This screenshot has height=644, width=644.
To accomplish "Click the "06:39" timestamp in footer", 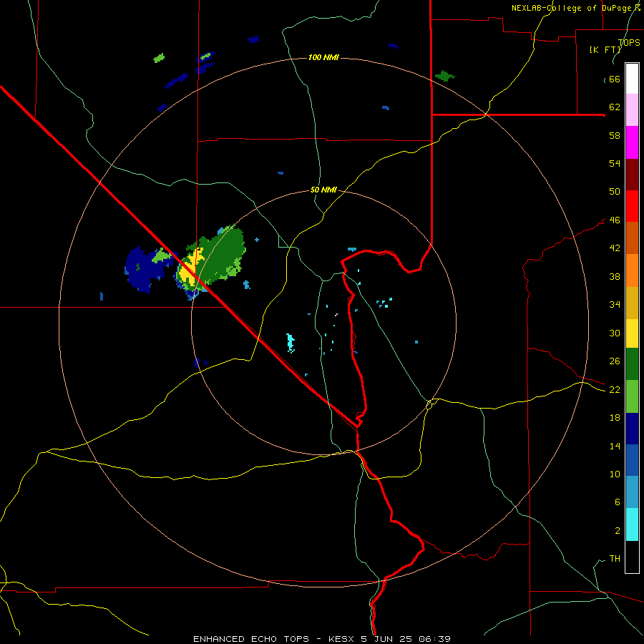I will 435,639.
